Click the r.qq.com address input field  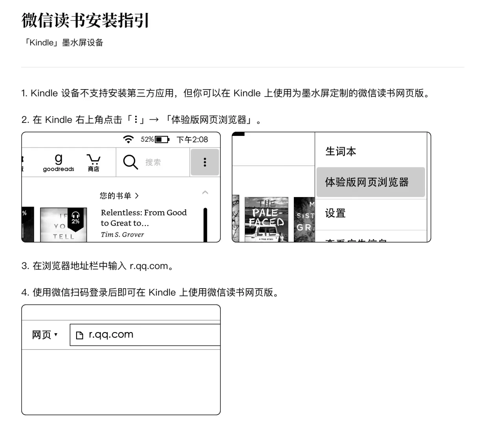[145, 335]
